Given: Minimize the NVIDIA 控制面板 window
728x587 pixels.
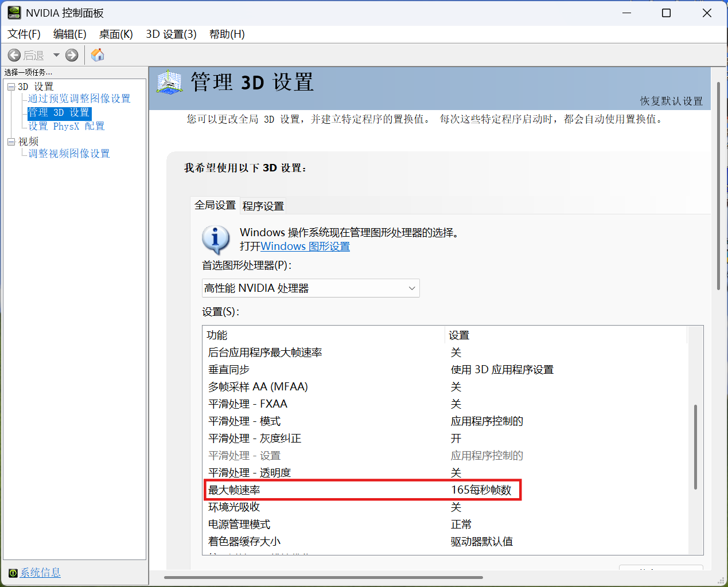Looking at the screenshot, I should point(627,13).
